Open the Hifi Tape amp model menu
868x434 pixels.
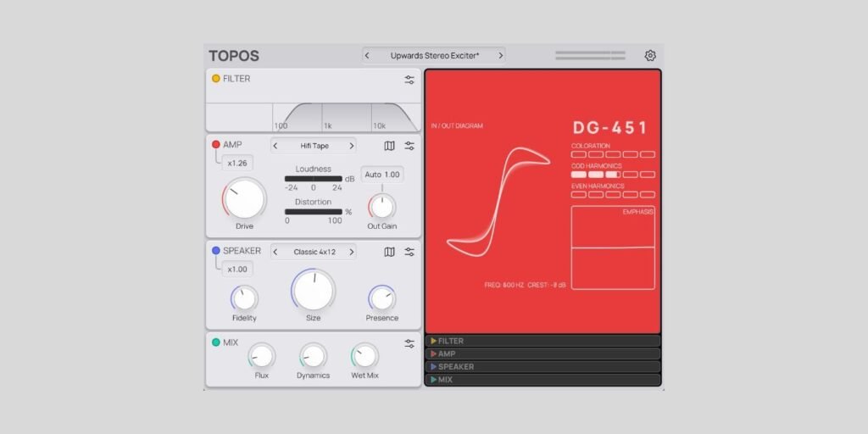314,146
